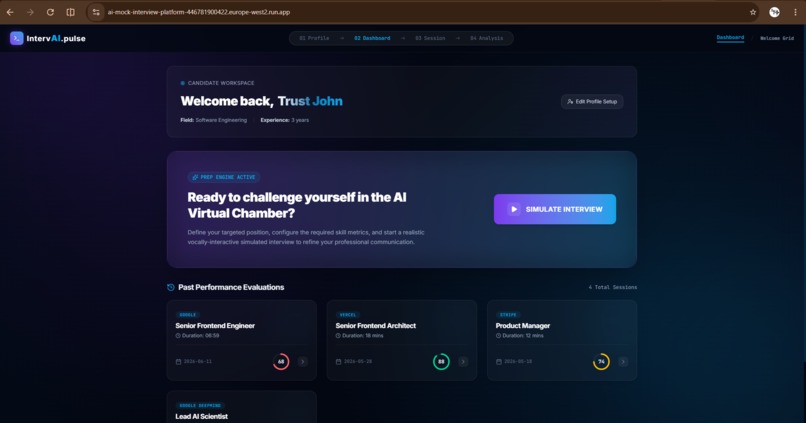Reload the page

50,12
